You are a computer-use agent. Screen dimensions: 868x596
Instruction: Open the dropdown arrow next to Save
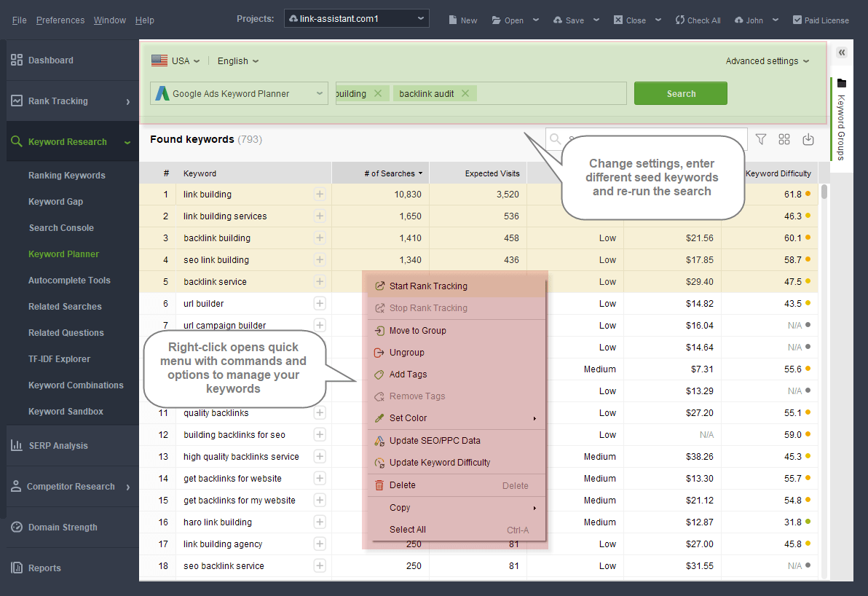pos(596,20)
